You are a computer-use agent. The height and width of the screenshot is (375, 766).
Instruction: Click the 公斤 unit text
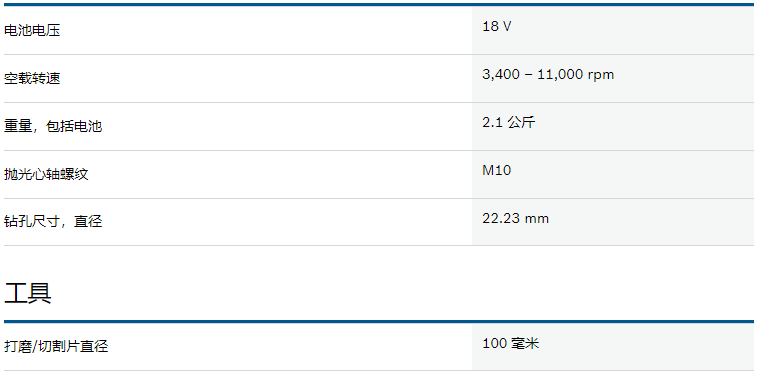(x=521, y=122)
